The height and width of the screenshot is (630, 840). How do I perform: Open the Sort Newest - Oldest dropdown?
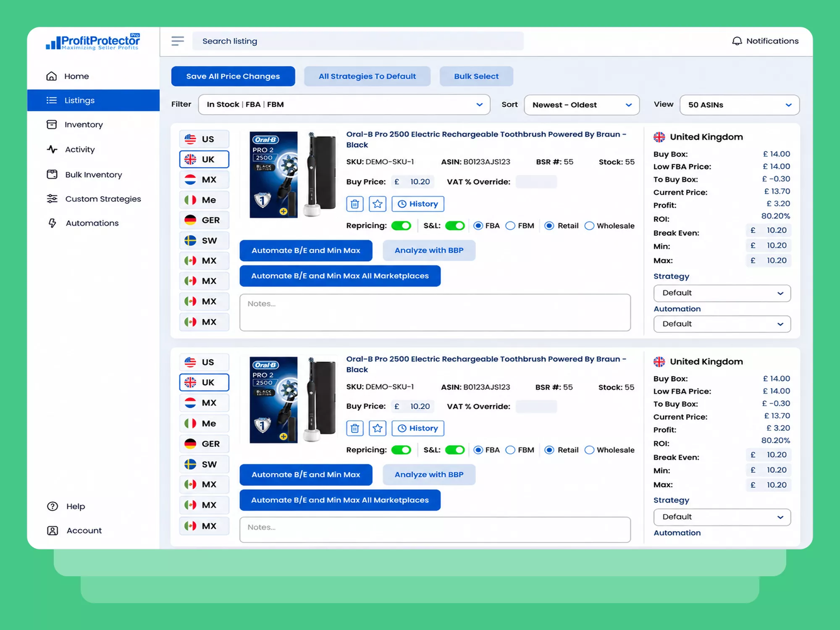coord(582,105)
